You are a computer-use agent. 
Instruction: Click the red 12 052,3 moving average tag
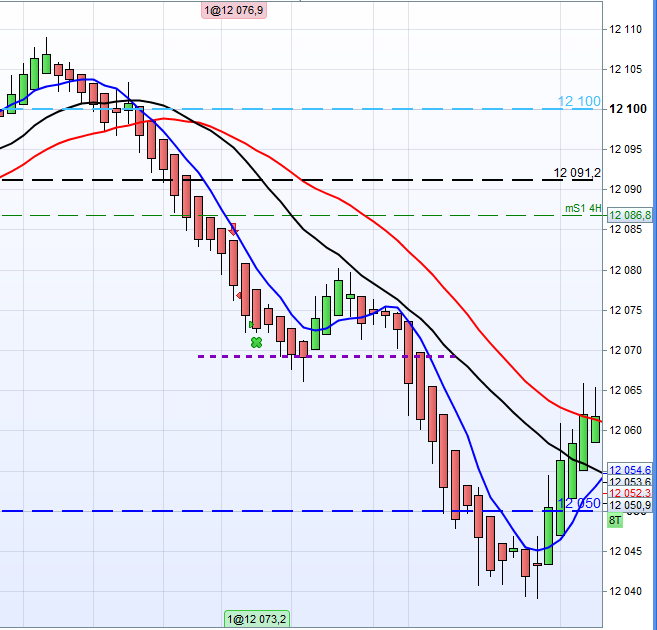pos(630,493)
